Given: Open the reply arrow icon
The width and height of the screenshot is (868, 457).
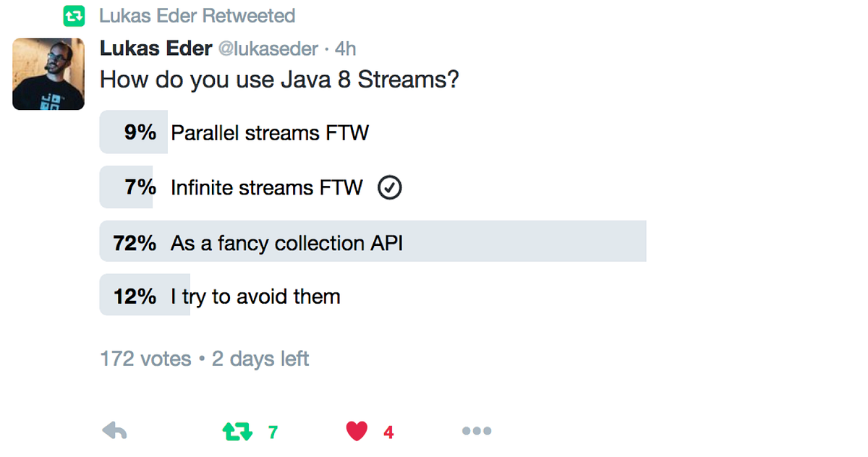Looking at the screenshot, I should [116, 431].
